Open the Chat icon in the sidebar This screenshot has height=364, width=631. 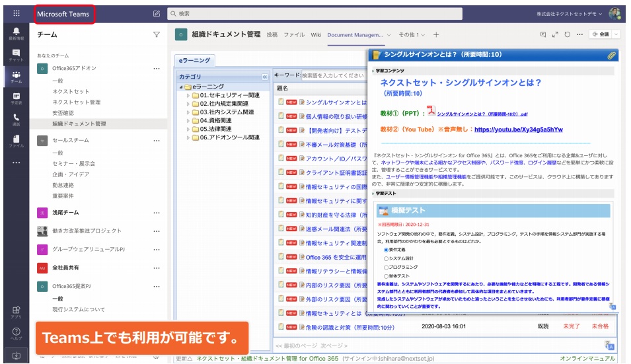(16, 55)
